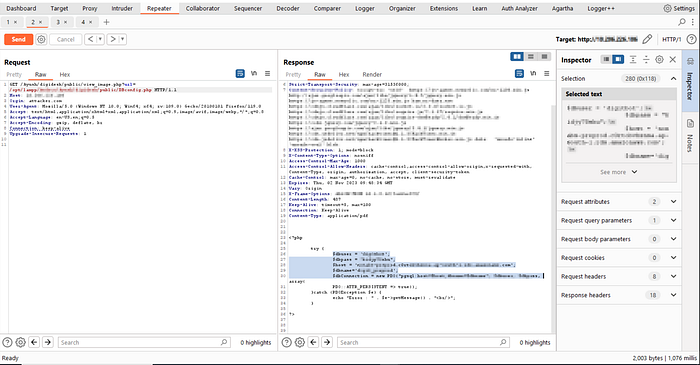The height and width of the screenshot is (365, 700).
Task: Go forward to next request in history
Action: (113, 39)
